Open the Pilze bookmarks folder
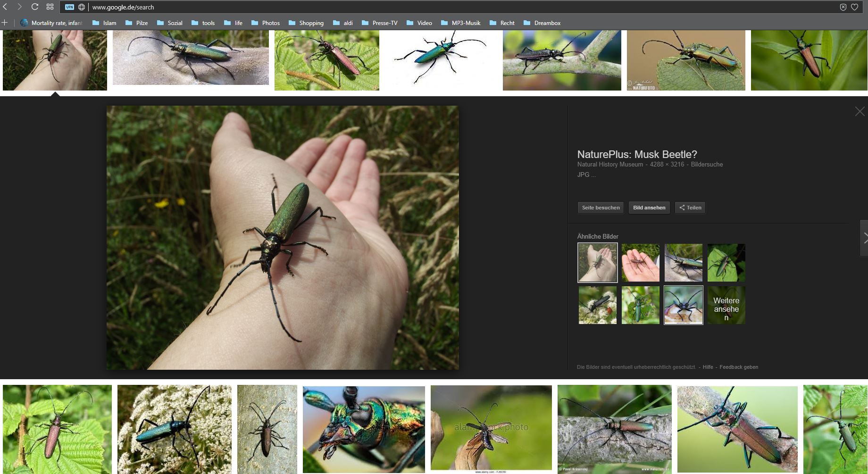The height and width of the screenshot is (474, 868). [x=137, y=23]
